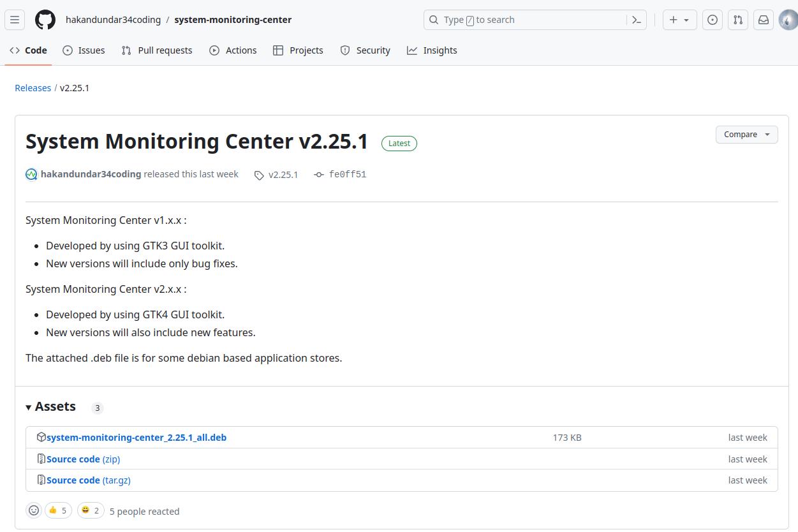Open the issues icon in header
This screenshot has width=798, height=532.
(713, 20)
